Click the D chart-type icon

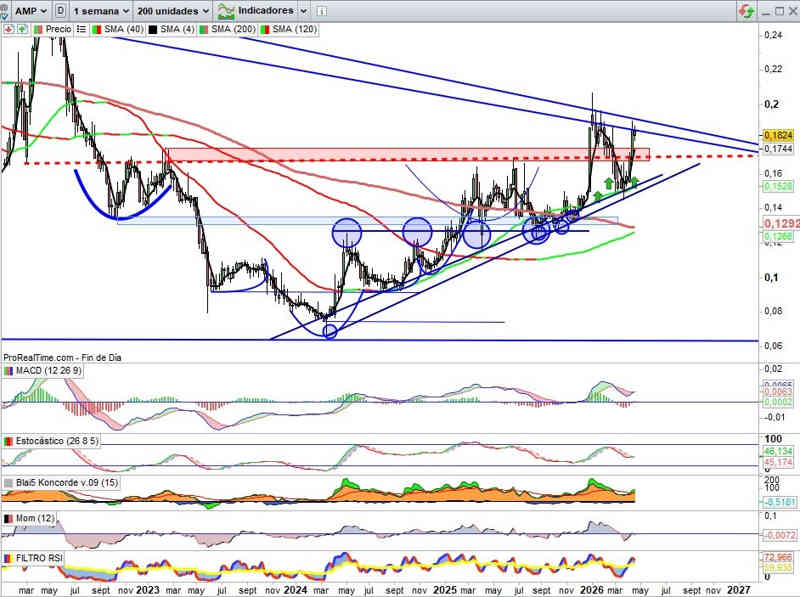point(62,10)
